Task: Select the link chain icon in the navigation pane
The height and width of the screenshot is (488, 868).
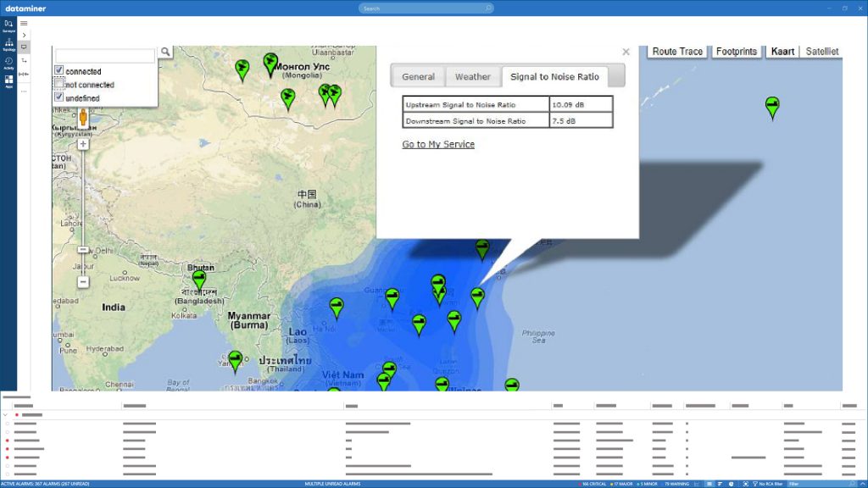Action: [x=24, y=74]
